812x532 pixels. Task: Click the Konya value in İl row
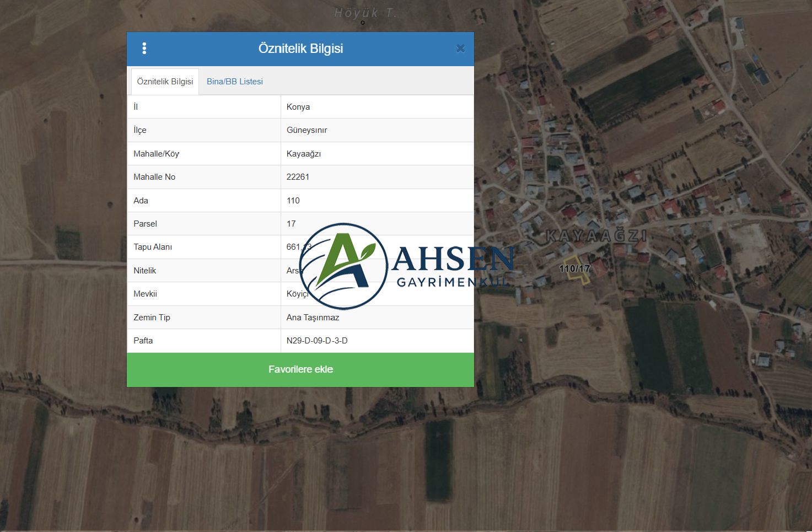[x=298, y=107]
